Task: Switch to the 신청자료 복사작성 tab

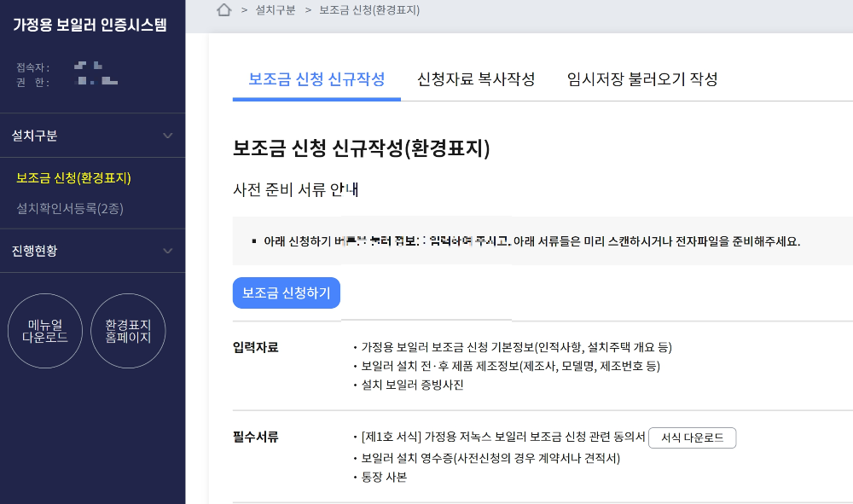Action: [477, 78]
